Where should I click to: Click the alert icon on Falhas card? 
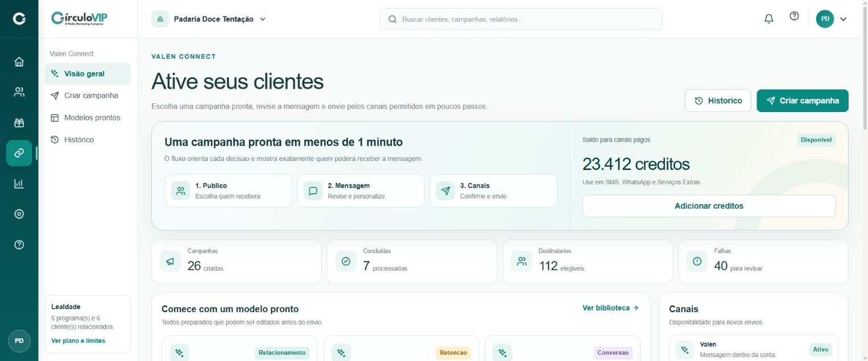697,262
